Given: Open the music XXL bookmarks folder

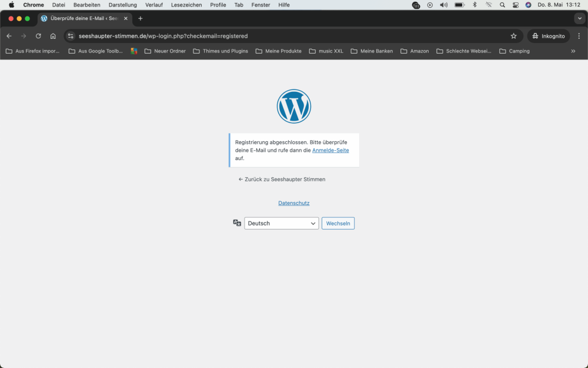Looking at the screenshot, I should click(x=326, y=51).
